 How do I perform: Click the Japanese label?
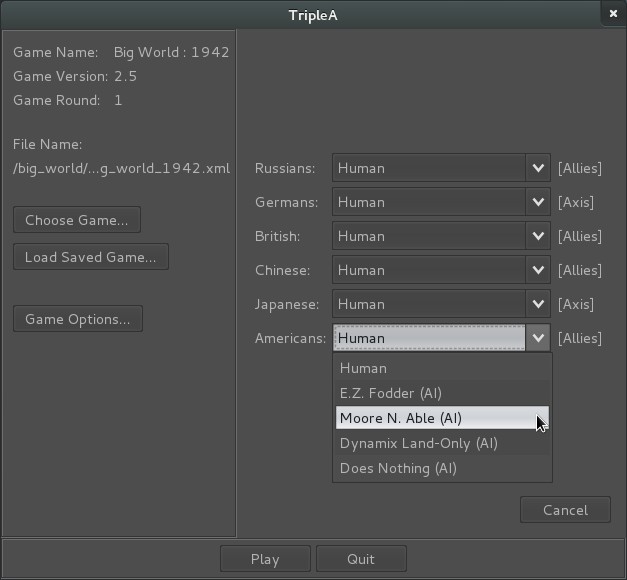click(x=287, y=304)
